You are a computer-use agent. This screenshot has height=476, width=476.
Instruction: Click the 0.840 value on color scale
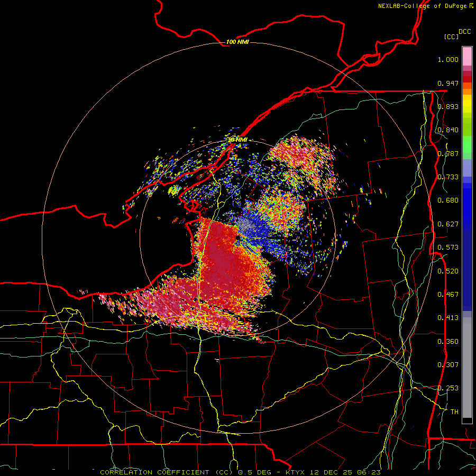point(448,130)
